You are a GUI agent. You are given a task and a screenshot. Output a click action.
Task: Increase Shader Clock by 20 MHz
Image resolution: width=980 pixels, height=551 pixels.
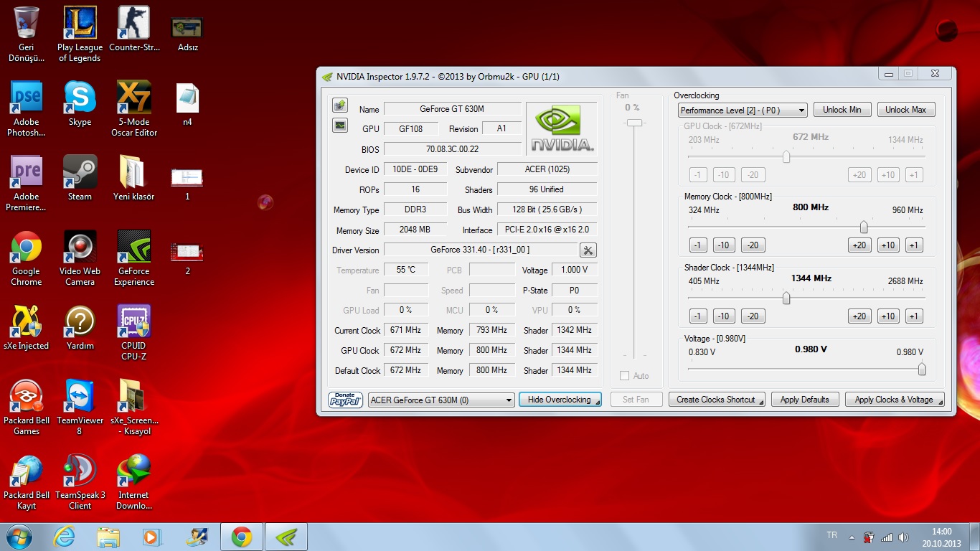click(859, 316)
